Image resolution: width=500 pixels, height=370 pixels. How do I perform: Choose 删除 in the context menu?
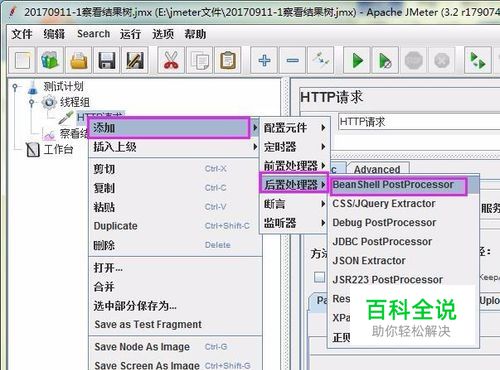pyautogui.click(x=175, y=245)
